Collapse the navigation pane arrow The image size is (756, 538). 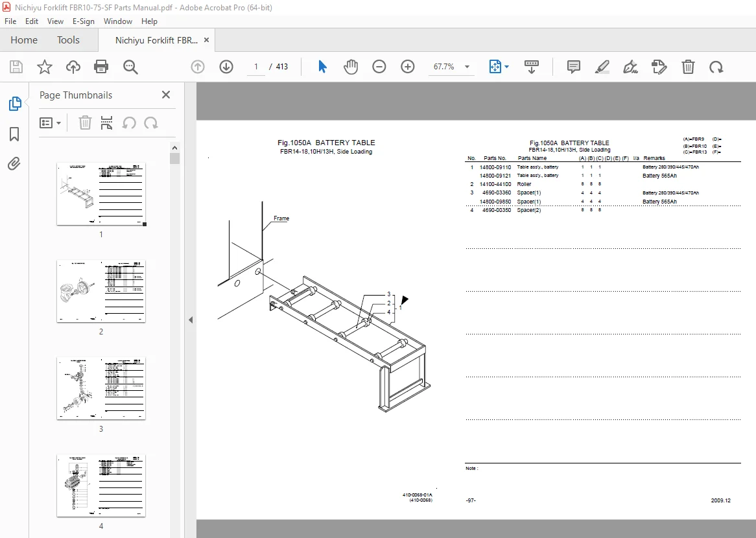191,320
